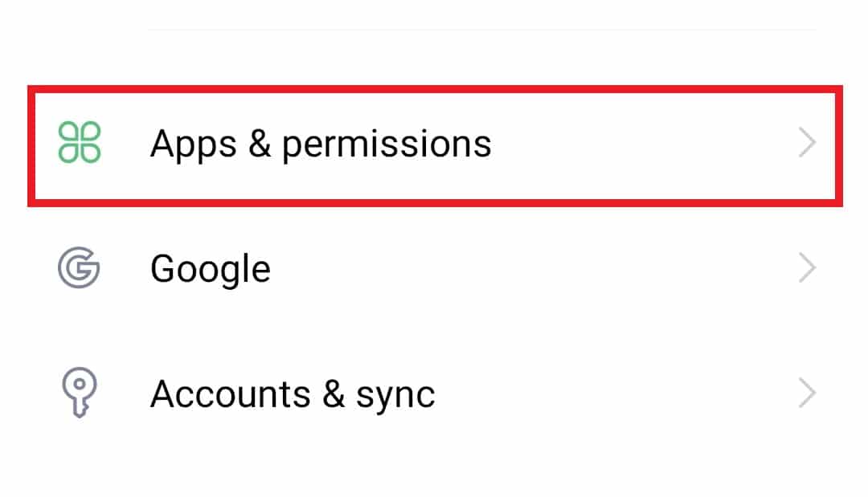Choose the clover-shaped app grid icon
Image resolution: width=868 pixels, height=497 pixels.
tap(79, 143)
